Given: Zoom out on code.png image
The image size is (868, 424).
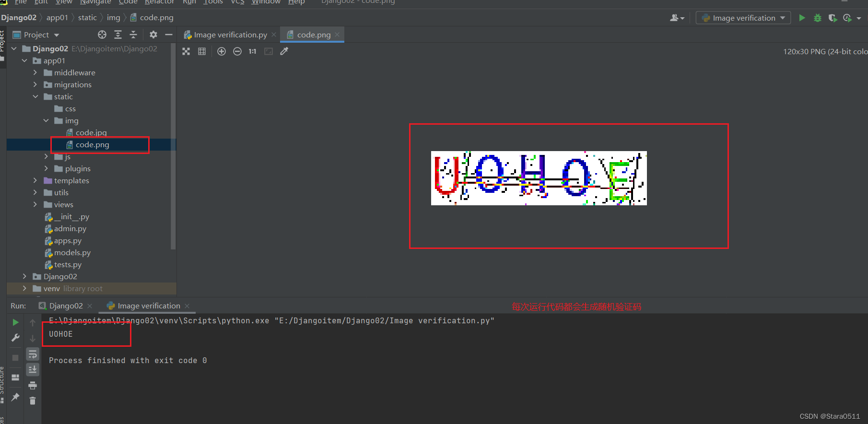Looking at the screenshot, I should 237,51.
